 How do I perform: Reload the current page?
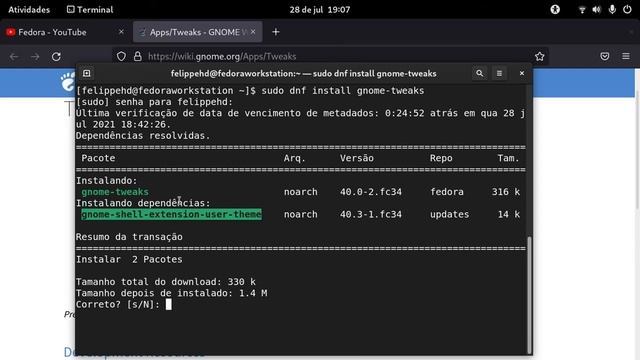(x=56, y=56)
